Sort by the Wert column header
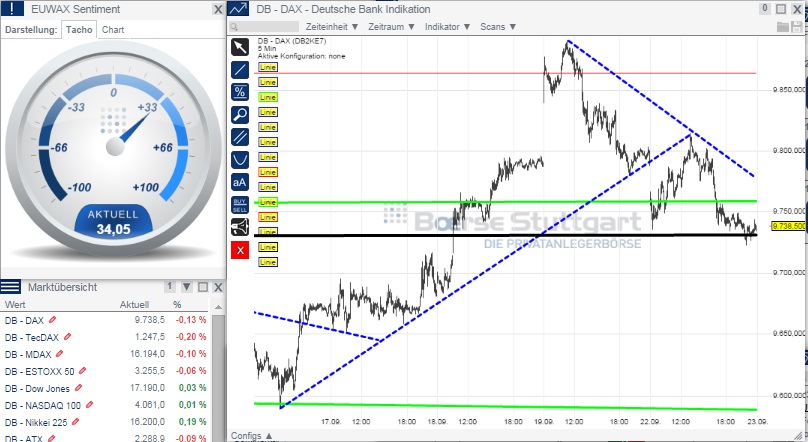Screen dimensions: 808x442 [14, 304]
